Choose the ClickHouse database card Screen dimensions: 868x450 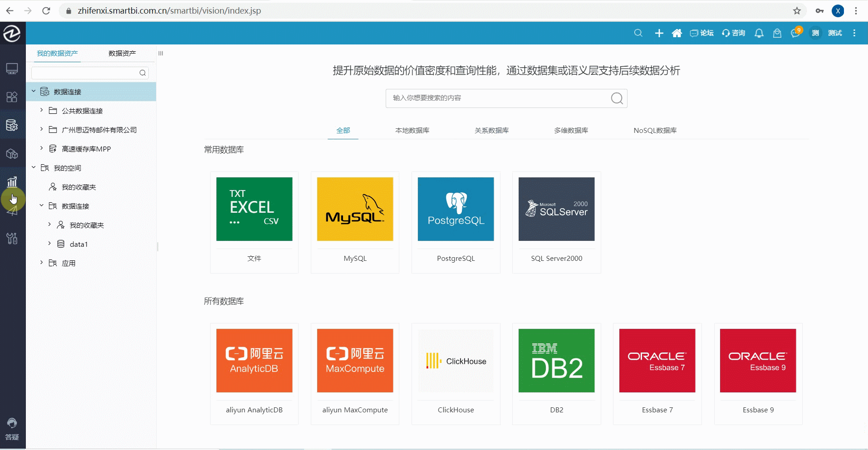coord(456,374)
